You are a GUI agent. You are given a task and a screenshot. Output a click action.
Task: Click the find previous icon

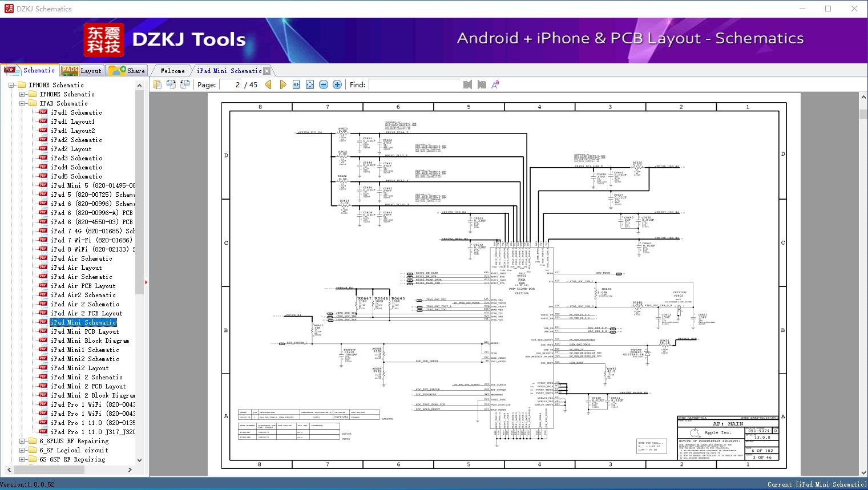468,84
